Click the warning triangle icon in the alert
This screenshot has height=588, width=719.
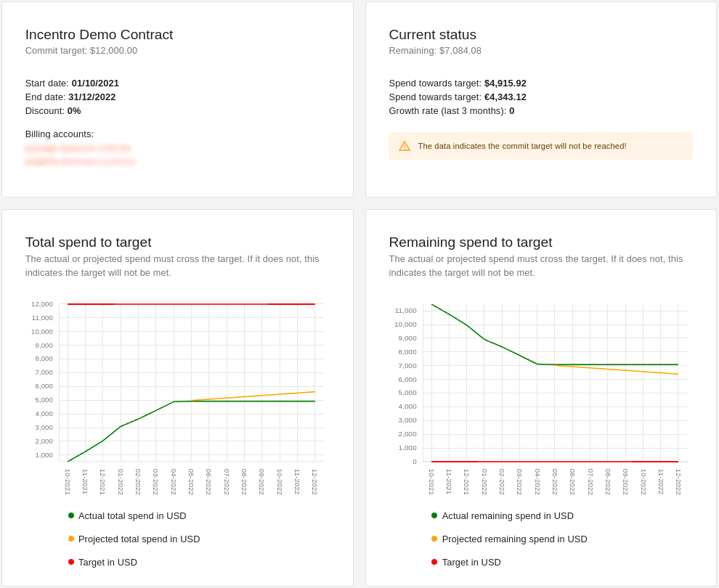(x=405, y=146)
